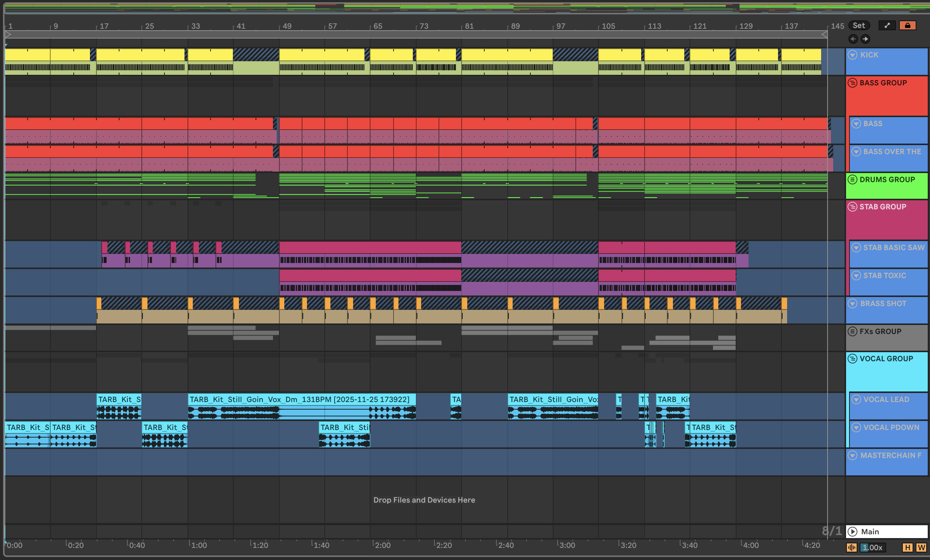Toggle automation mode line icon
Image resolution: width=930 pixels, height=560 pixels.
[887, 26]
